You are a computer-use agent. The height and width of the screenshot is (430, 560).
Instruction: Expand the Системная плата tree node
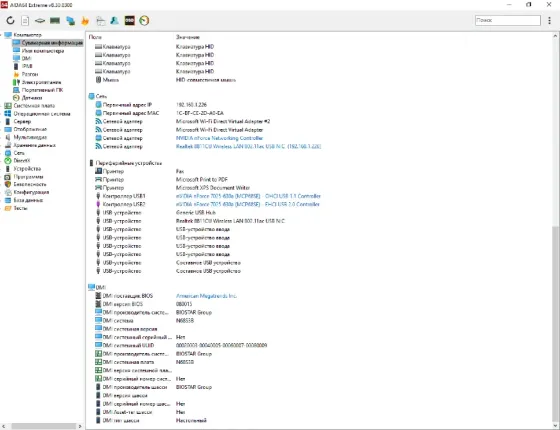tap(2, 106)
